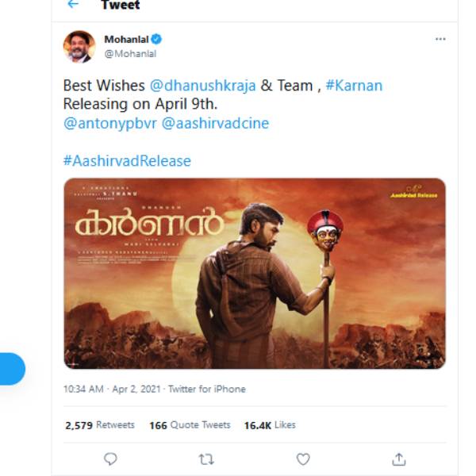View the 16.4K Likes list
Screen dimensions: 476x476
point(270,425)
